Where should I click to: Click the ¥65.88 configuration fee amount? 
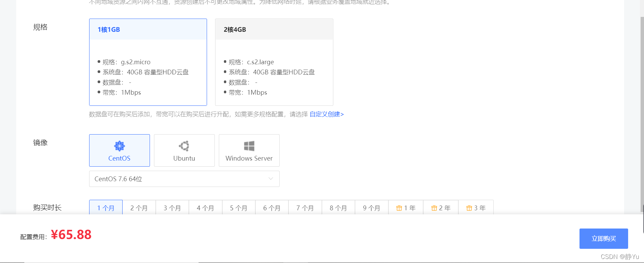[x=71, y=235]
